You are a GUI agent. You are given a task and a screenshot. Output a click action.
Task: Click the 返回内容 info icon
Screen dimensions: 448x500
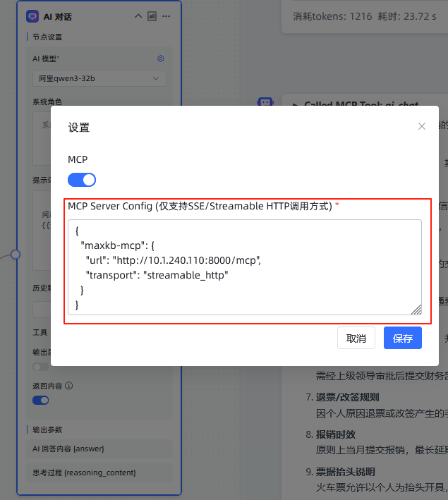tap(69, 386)
